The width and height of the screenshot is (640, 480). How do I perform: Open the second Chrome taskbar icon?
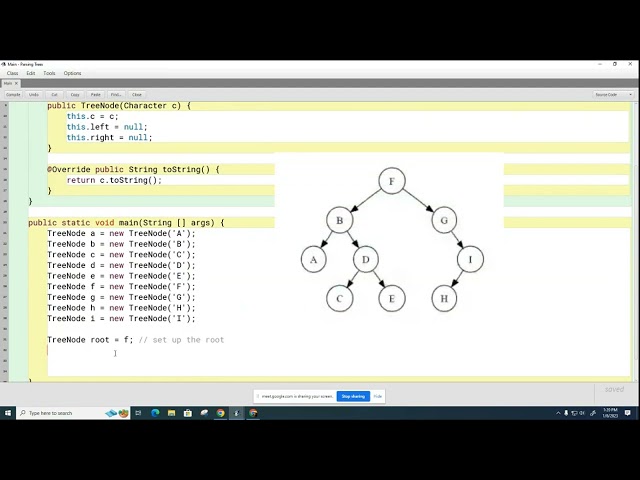click(253, 413)
